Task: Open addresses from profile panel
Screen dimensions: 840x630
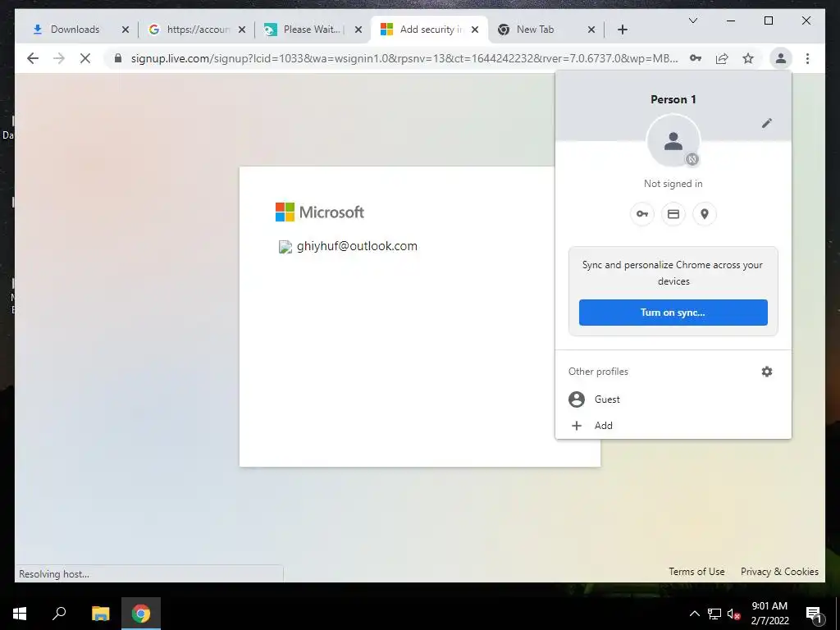Action: 705,214
